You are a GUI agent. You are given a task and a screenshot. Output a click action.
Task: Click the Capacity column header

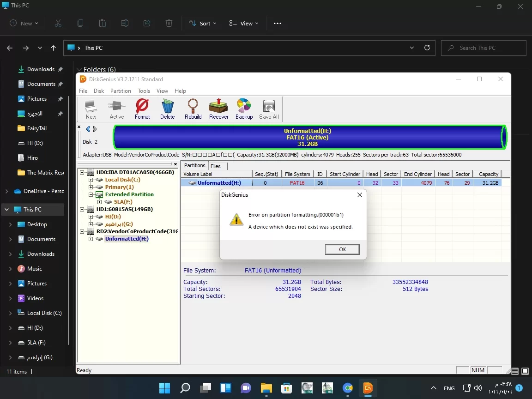(488, 174)
